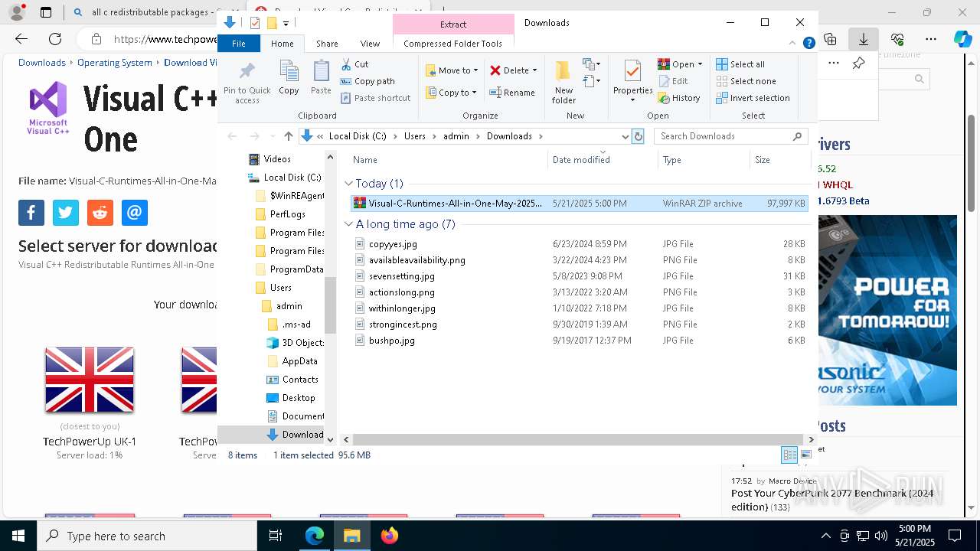Screen dimensions: 980x551
Task: Collapse the Today group
Action: (348, 184)
